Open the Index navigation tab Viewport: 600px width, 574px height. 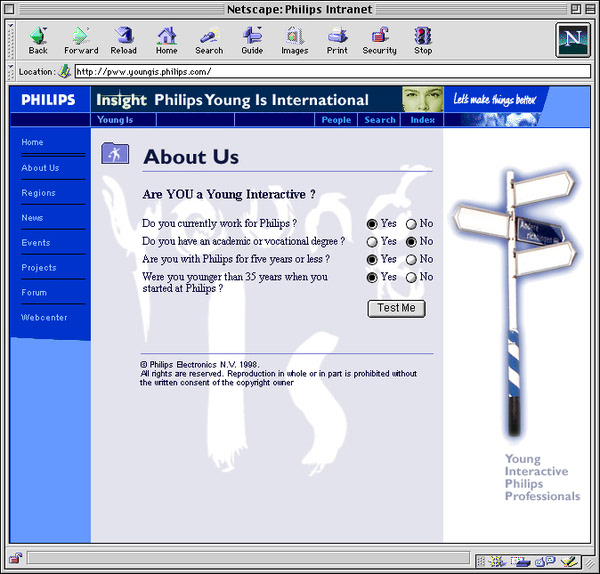(422, 120)
